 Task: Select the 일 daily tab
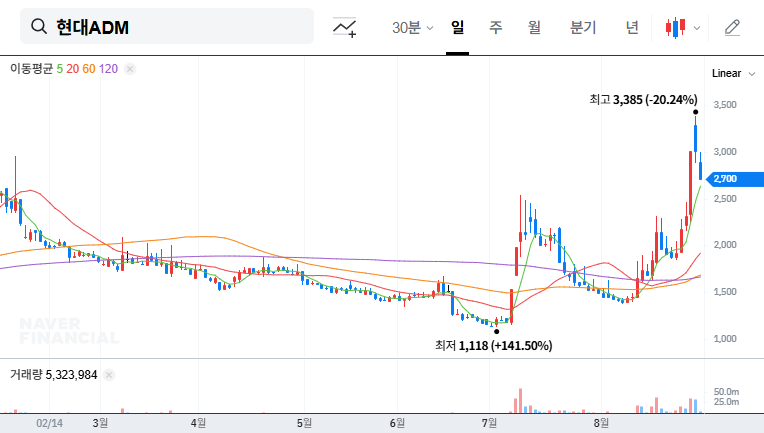coord(458,28)
